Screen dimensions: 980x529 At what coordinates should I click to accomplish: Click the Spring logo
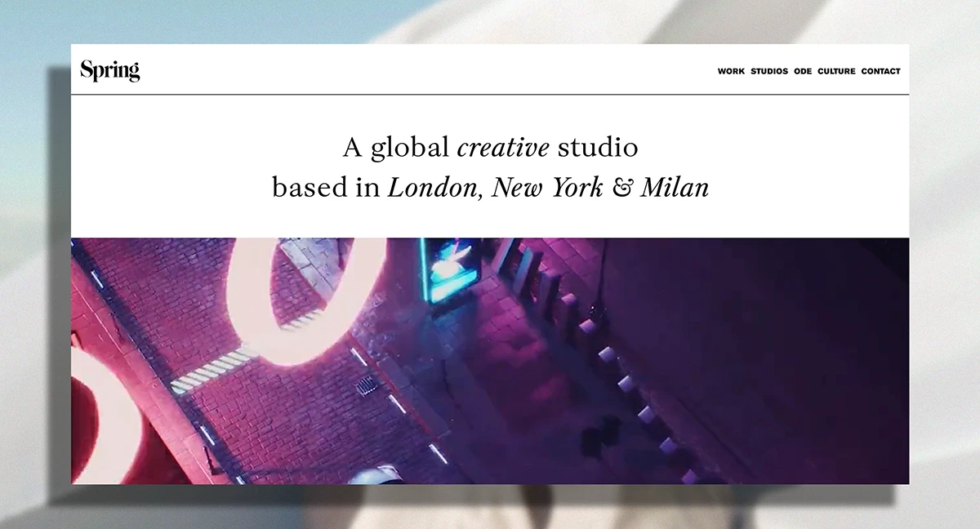(110, 71)
